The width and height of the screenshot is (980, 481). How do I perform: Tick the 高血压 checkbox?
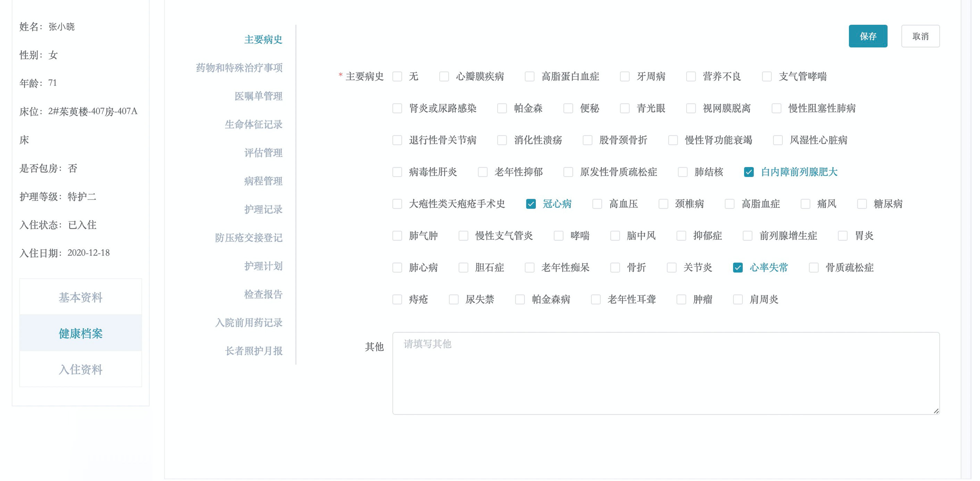[x=597, y=204]
